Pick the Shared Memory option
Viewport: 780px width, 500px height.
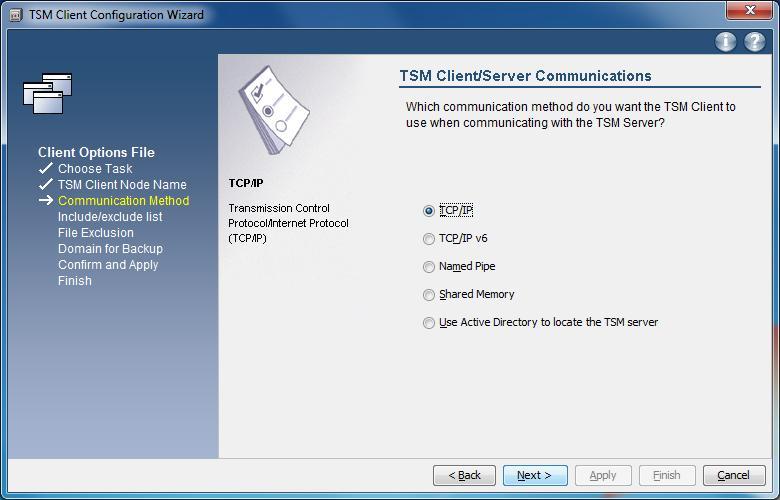click(429, 295)
